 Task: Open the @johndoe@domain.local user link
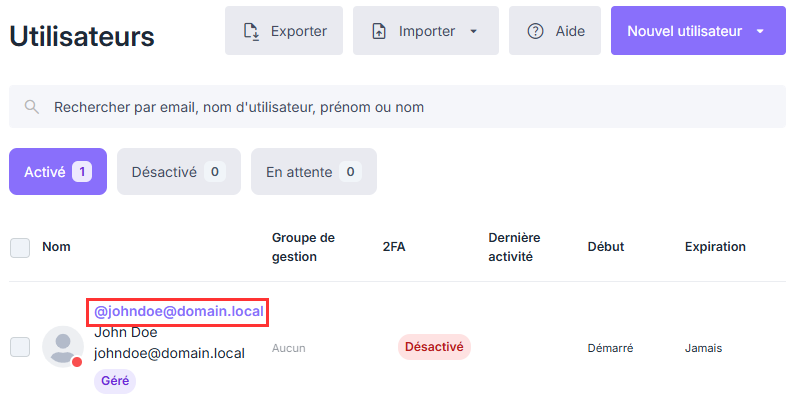click(179, 311)
